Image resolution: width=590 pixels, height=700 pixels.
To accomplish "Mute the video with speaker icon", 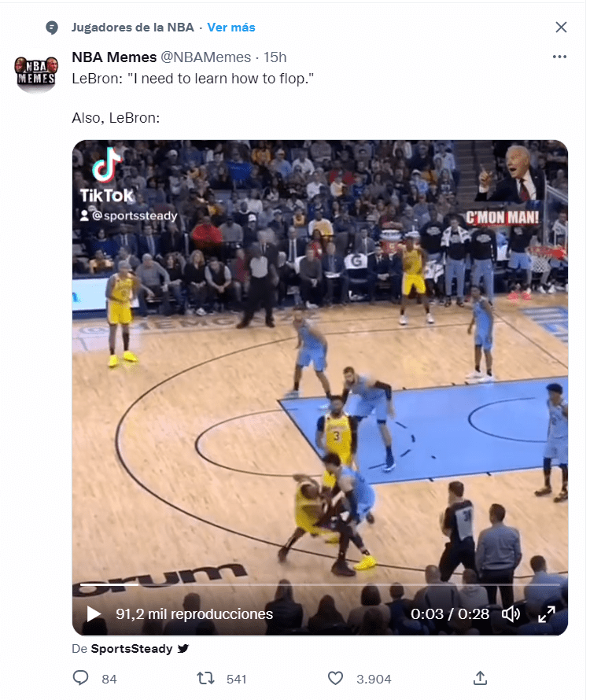I will click(x=511, y=613).
